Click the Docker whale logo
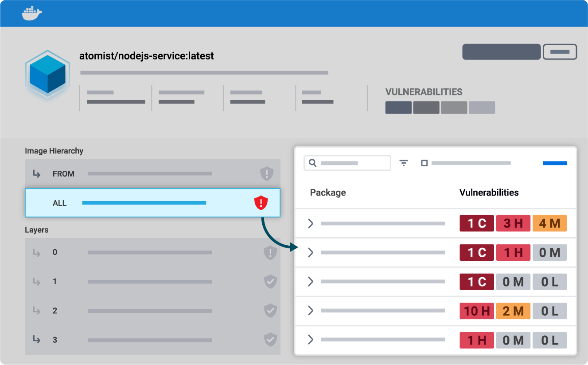This screenshot has width=588, height=365. pyautogui.click(x=32, y=13)
